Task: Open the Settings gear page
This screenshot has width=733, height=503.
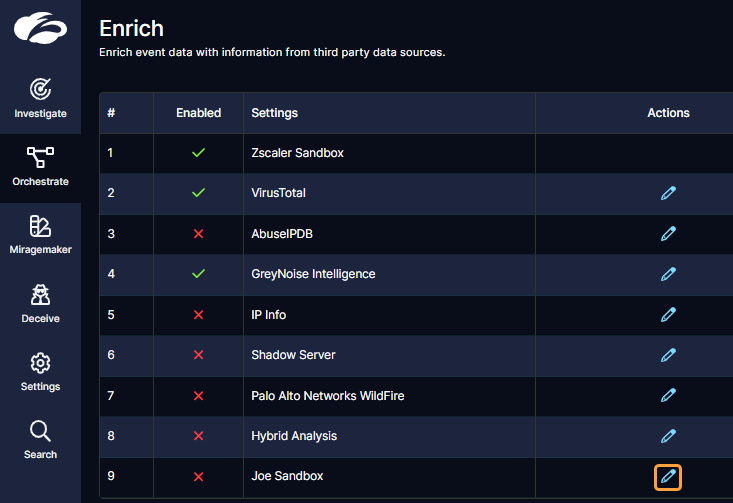Action: point(40,371)
